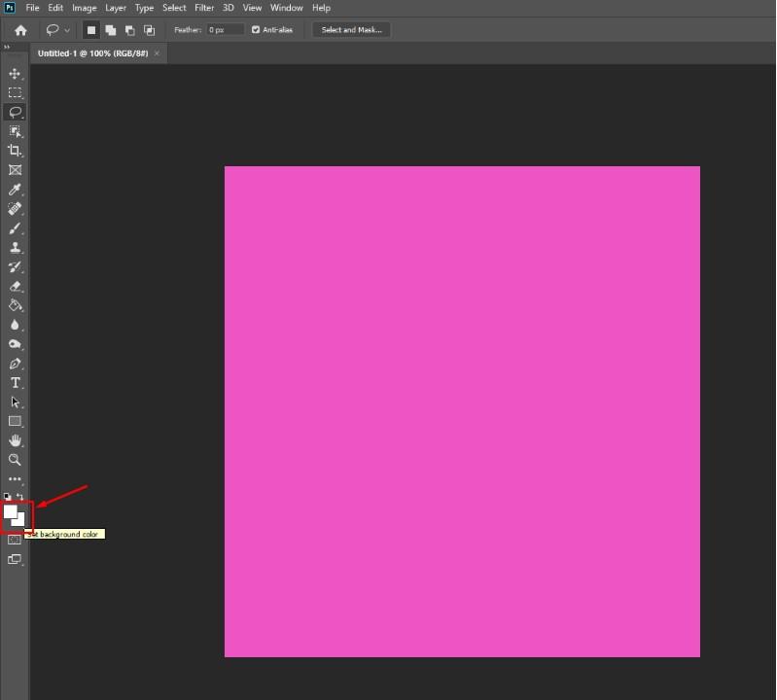Open the Help menu
The width and height of the screenshot is (777, 700).
coord(321,8)
